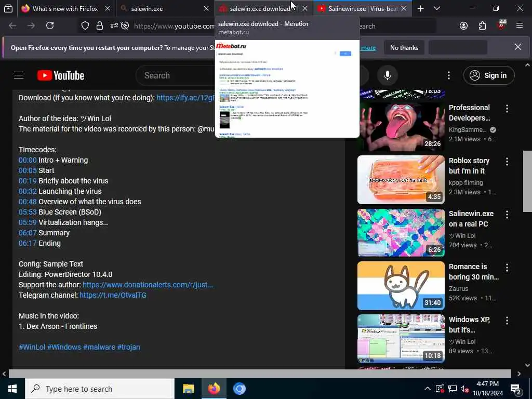This screenshot has height=399, width=532.
Task: Close the Salinewin.exe YouTube tab
Action: point(403,8)
